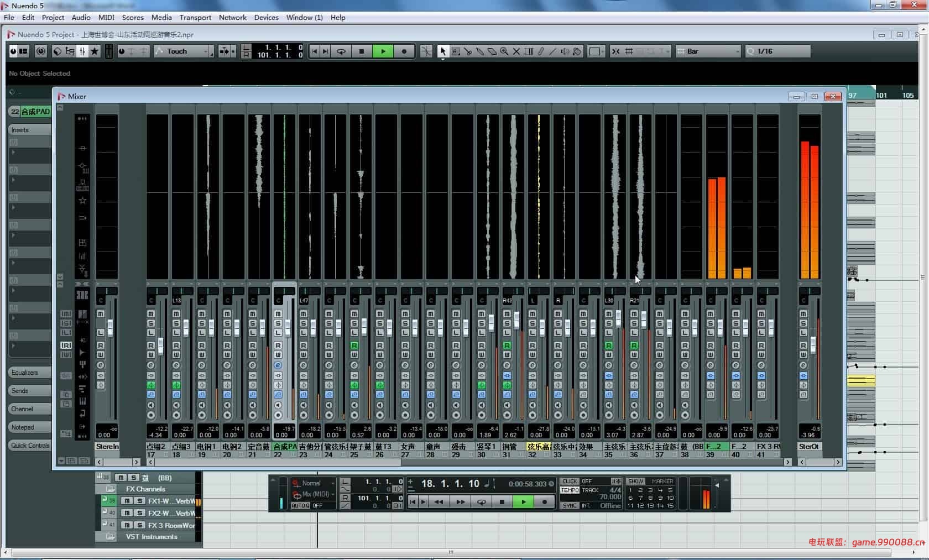
Task: Toggle the SYNC button in transport
Action: (x=570, y=505)
